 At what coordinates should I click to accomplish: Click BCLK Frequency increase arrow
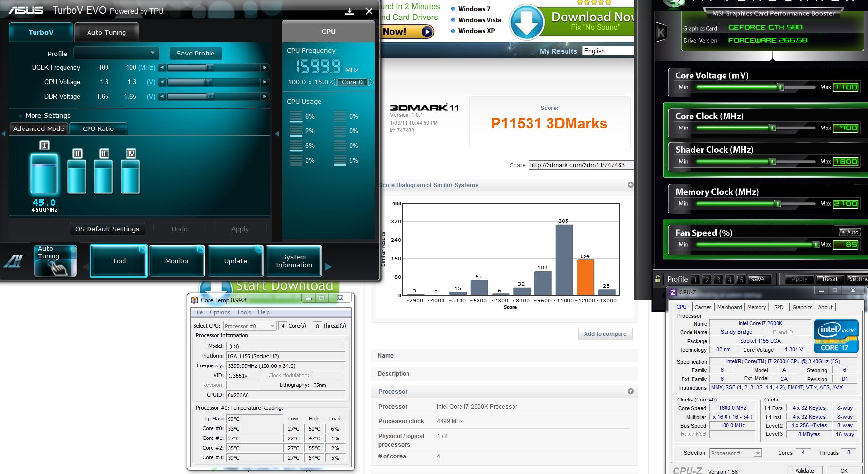point(265,68)
